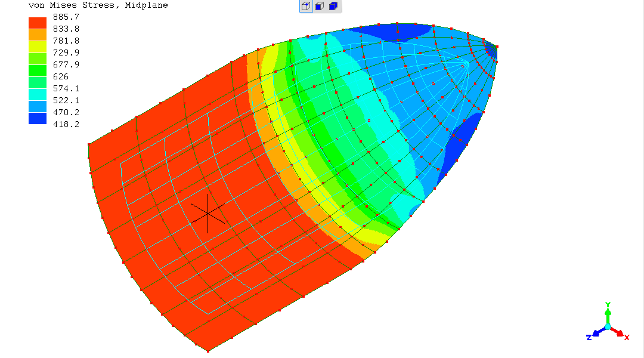The width and height of the screenshot is (644, 358).
Task: Click the minimum legend value 418.2
Action: 66,124
